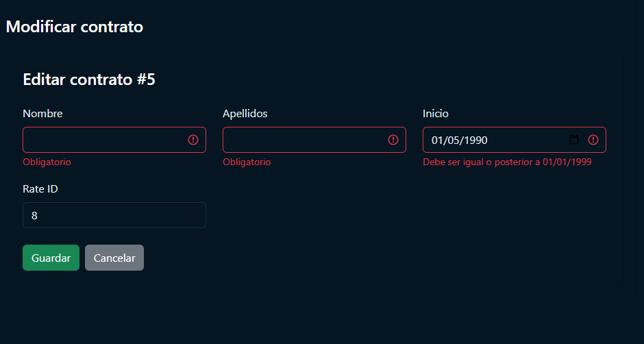The image size is (644, 344).
Task: Select the day segment of the Inicio date
Action: click(x=437, y=140)
